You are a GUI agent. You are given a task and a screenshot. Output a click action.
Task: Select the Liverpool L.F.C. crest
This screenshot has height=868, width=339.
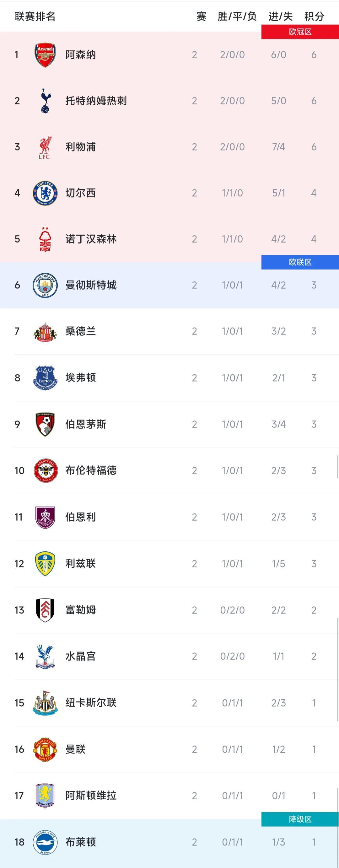[x=45, y=147]
